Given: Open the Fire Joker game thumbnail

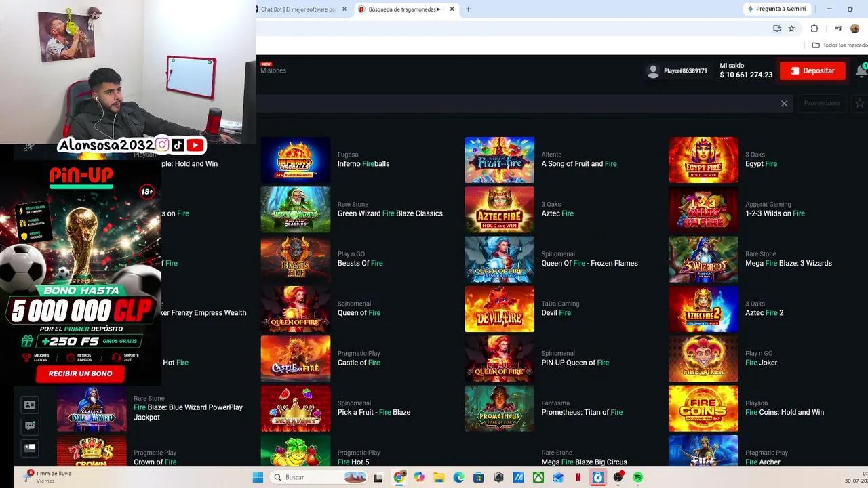Looking at the screenshot, I should click(x=703, y=359).
